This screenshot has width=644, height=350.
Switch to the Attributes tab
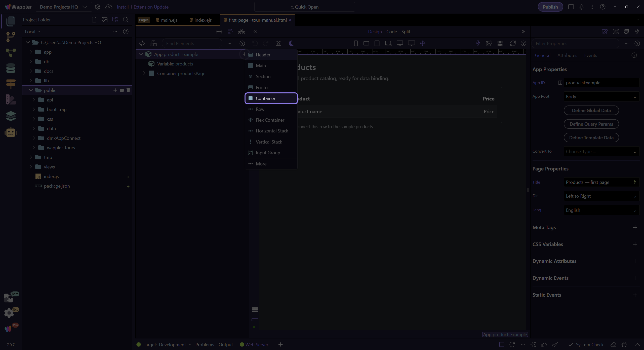pyautogui.click(x=567, y=55)
